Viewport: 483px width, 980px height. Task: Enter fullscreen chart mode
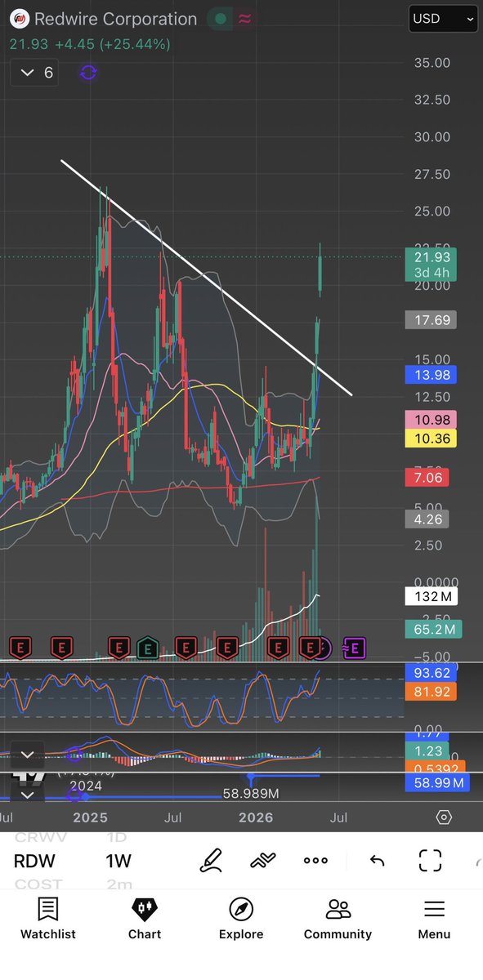point(430,861)
